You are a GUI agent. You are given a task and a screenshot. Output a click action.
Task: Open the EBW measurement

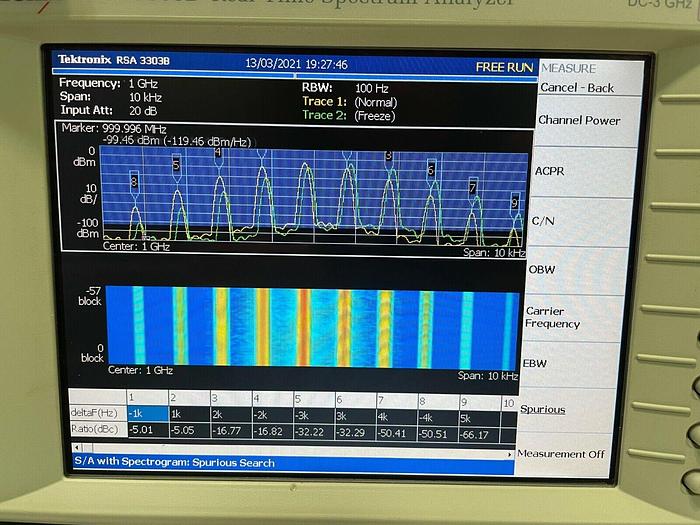[x=534, y=363]
